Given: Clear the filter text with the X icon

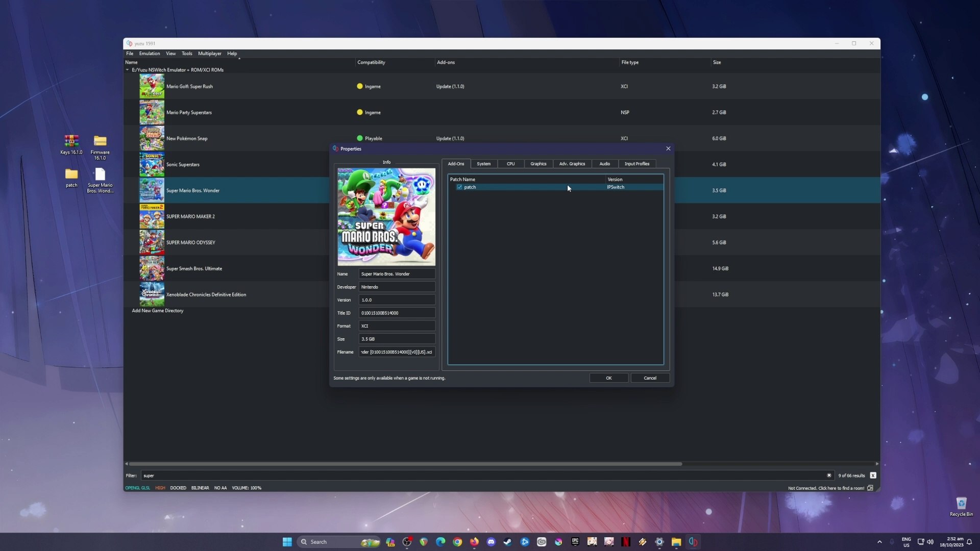Looking at the screenshot, I should tap(829, 475).
